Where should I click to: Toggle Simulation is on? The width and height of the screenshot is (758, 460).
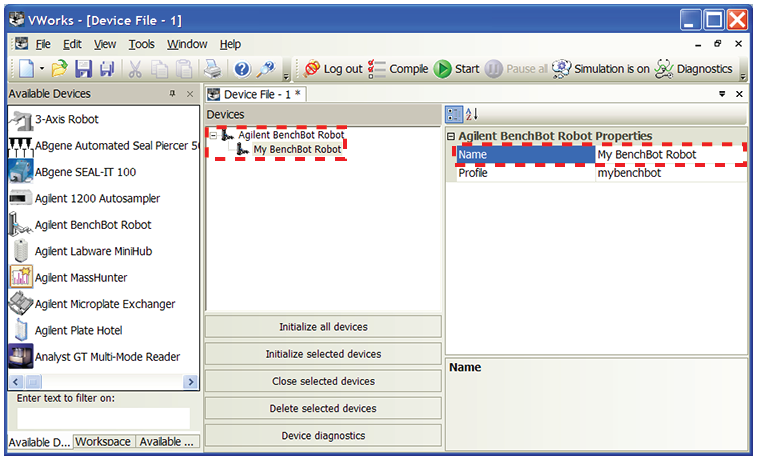pos(598,69)
